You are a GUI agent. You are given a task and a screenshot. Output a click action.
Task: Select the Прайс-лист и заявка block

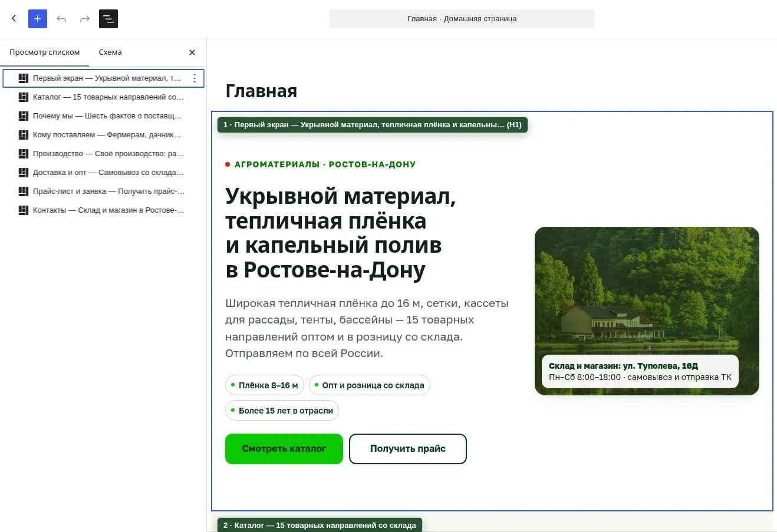click(x=104, y=191)
